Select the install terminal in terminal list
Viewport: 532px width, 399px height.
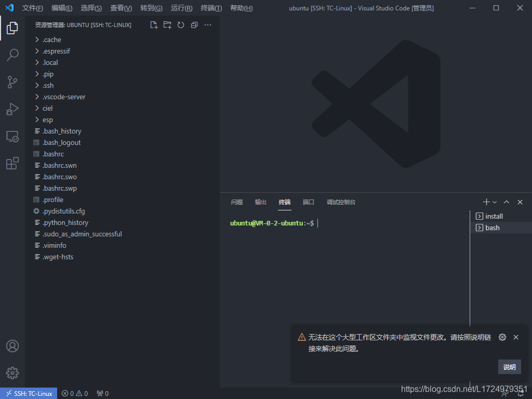click(x=501, y=216)
